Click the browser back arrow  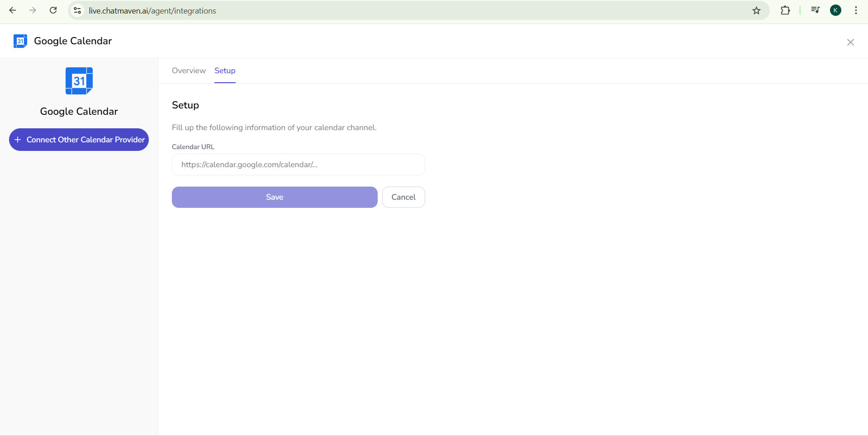(13, 10)
